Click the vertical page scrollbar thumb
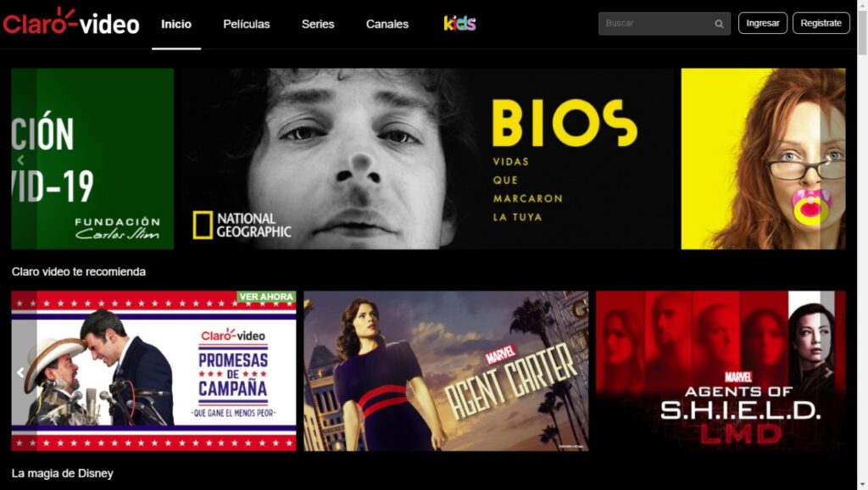Image resolution: width=868 pixels, height=490 pixels. click(x=862, y=32)
